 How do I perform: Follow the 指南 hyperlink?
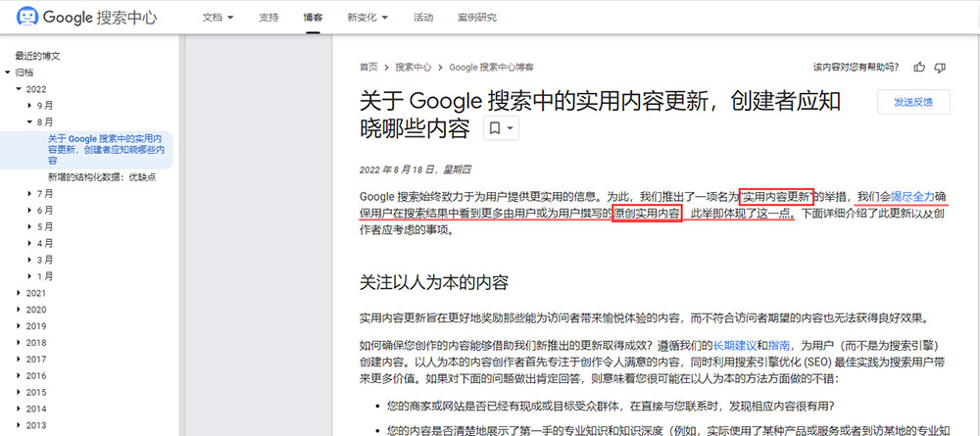tap(779, 345)
